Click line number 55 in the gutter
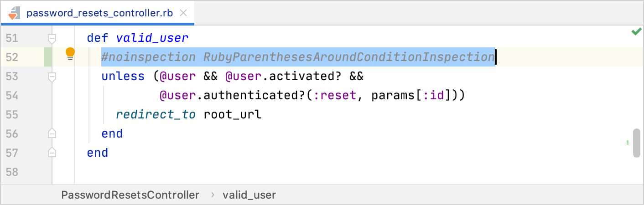The image size is (644, 205). coord(11,114)
